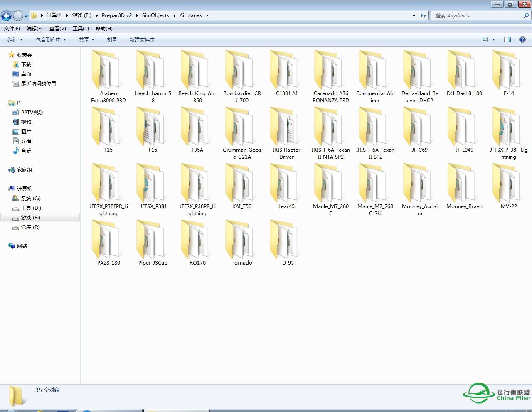Click Prepar3D v2 in the address path
The height and width of the screenshot is (412, 532).
click(x=117, y=15)
